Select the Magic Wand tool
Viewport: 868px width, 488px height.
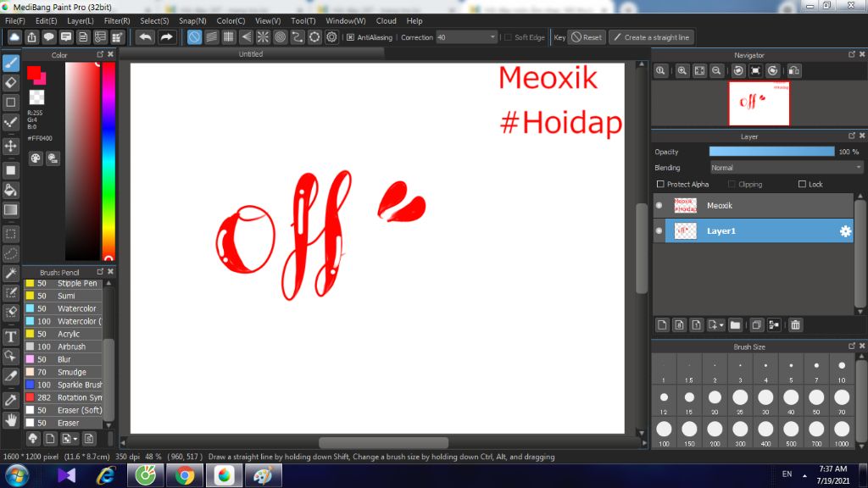click(10, 274)
